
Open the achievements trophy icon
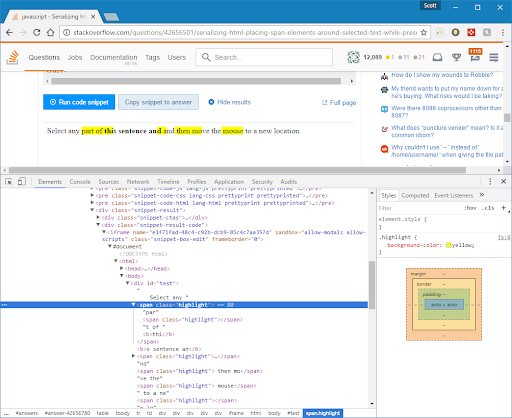coord(456,57)
